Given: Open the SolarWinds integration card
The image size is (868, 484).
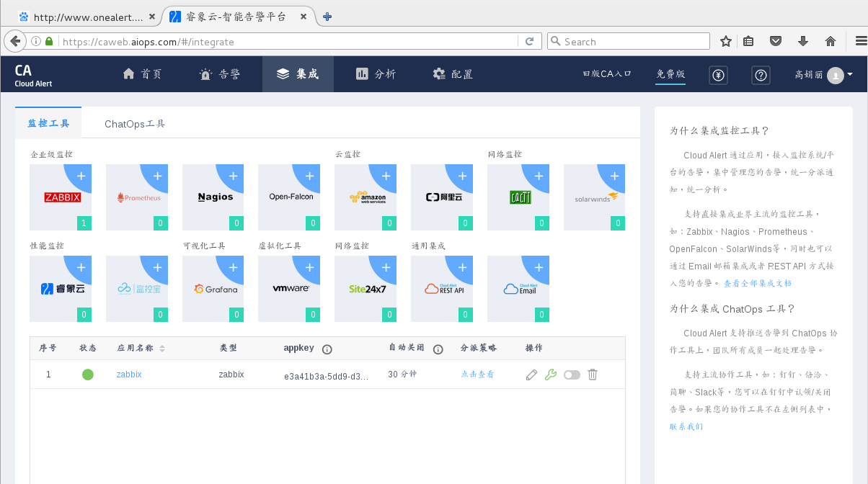Looking at the screenshot, I should tap(595, 197).
